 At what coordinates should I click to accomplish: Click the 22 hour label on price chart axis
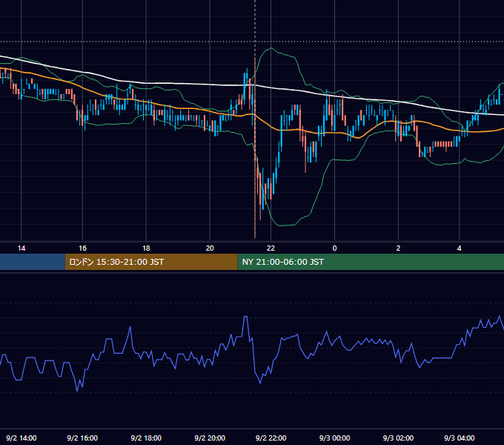click(271, 248)
